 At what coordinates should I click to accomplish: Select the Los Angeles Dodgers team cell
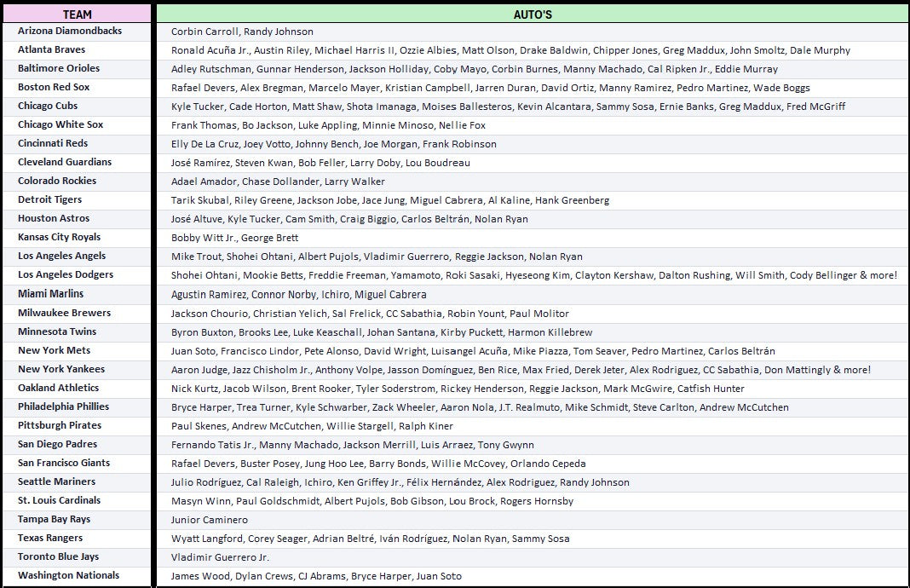pyautogui.click(x=77, y=275)
